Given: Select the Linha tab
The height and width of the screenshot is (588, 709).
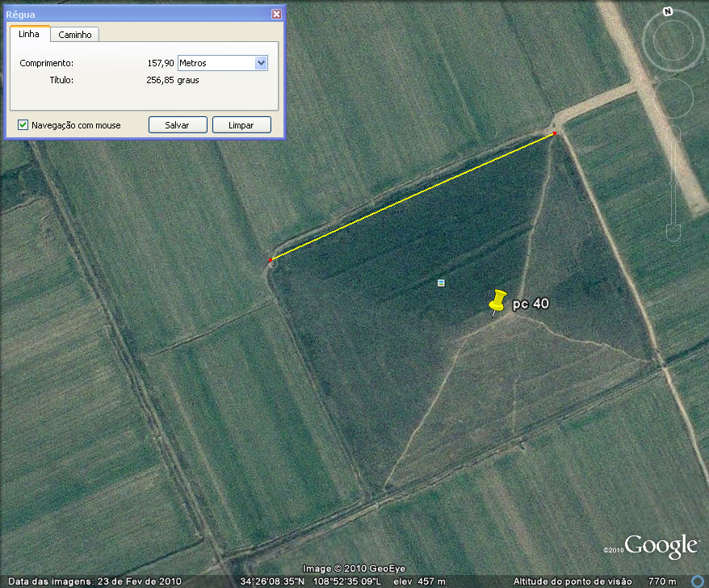Looking at the screenshot, I should point(29,34).
